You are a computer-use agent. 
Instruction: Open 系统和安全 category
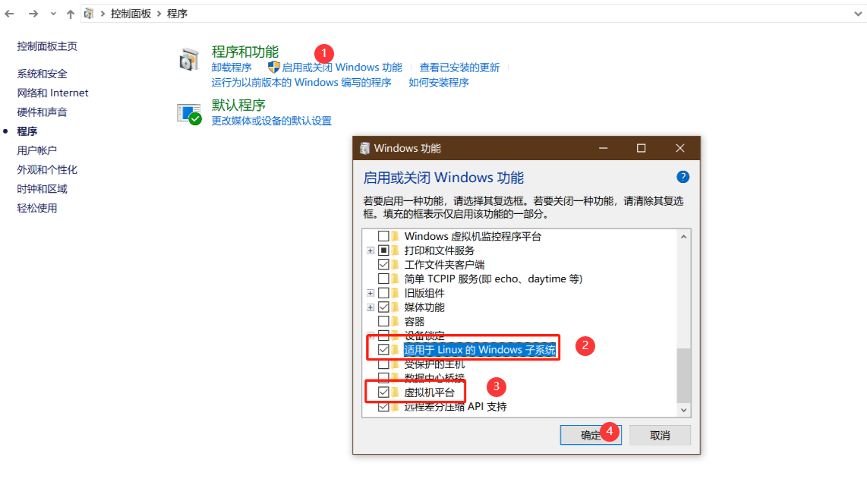[42, 74]
